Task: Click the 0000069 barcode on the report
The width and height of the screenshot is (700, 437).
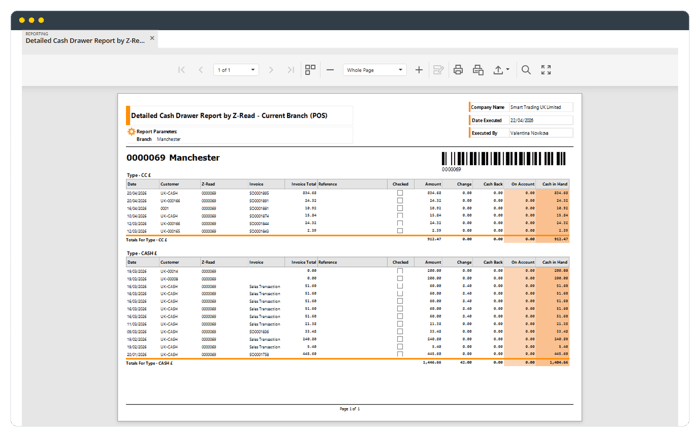Action: (504, 159)
